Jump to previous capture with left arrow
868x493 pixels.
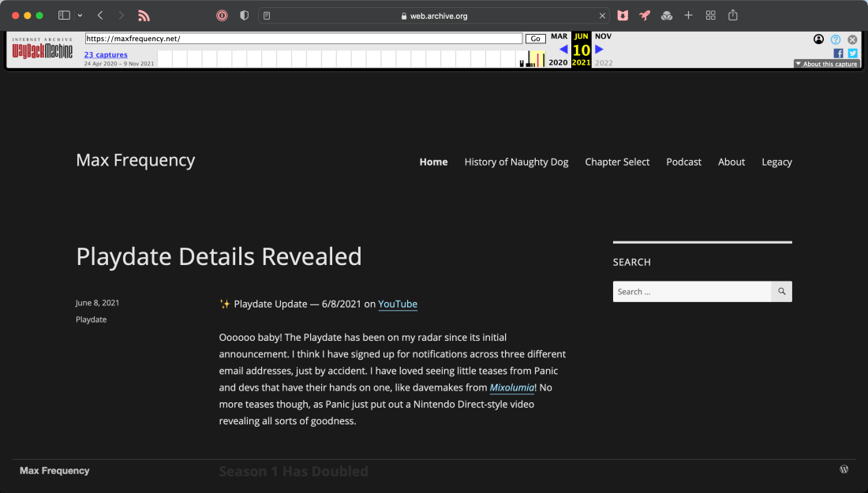[563, 50]
